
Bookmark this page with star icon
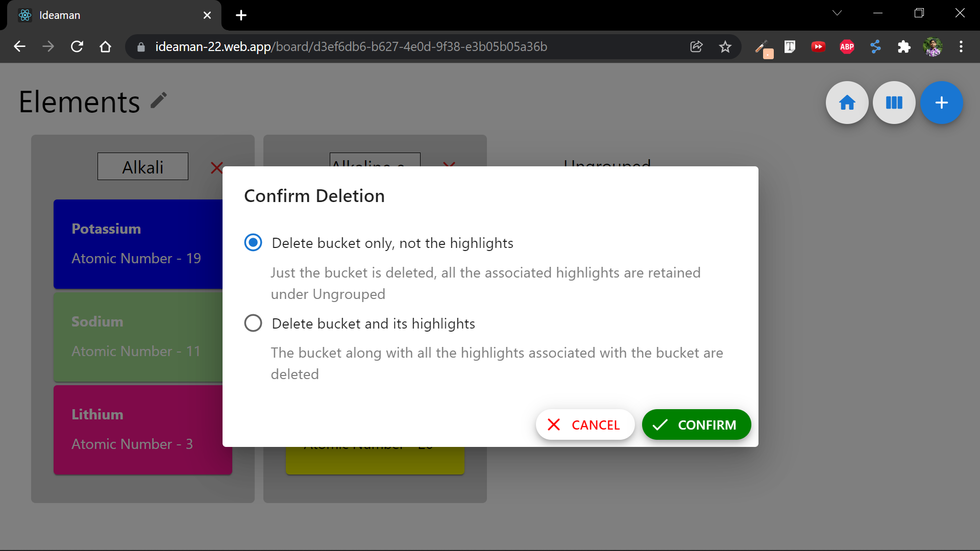tap(725, 46)
